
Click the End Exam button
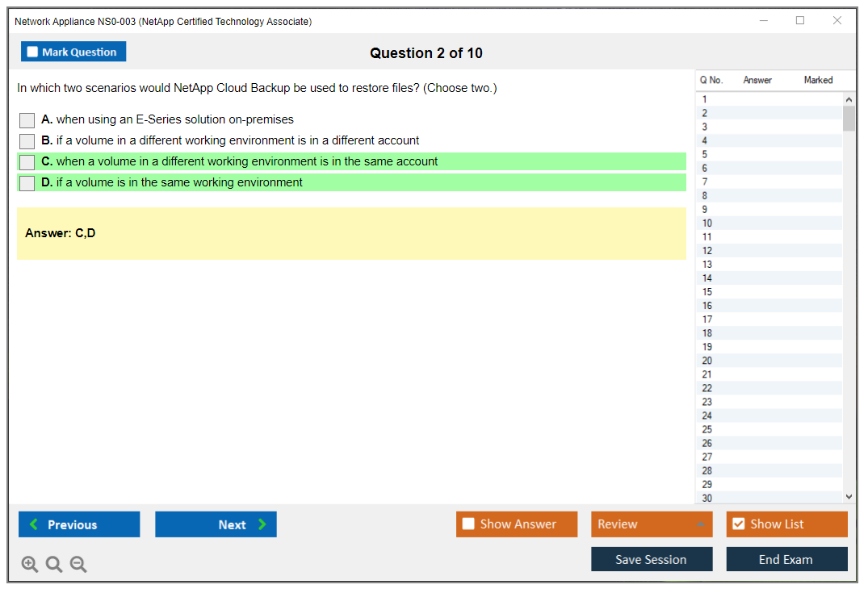[x=786, y=559]
